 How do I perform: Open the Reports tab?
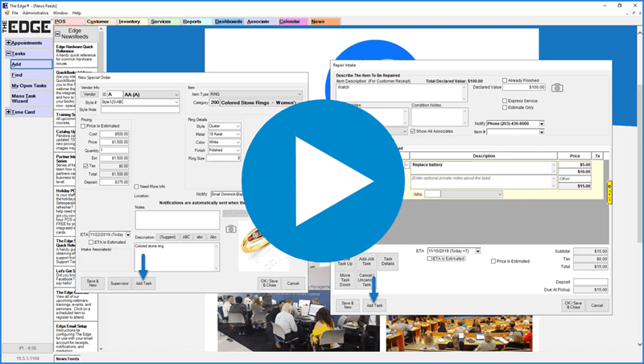[x=196, y=22]
